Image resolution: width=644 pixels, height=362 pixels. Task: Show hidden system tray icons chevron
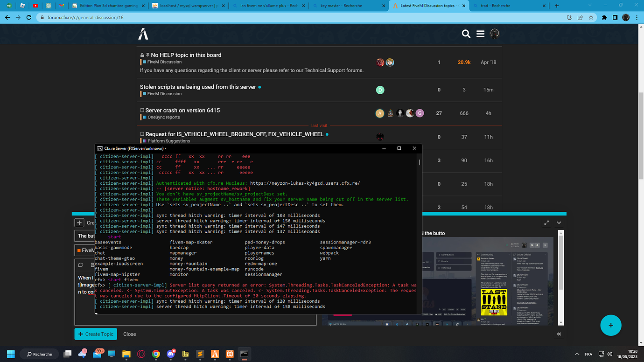coord(577,354)
